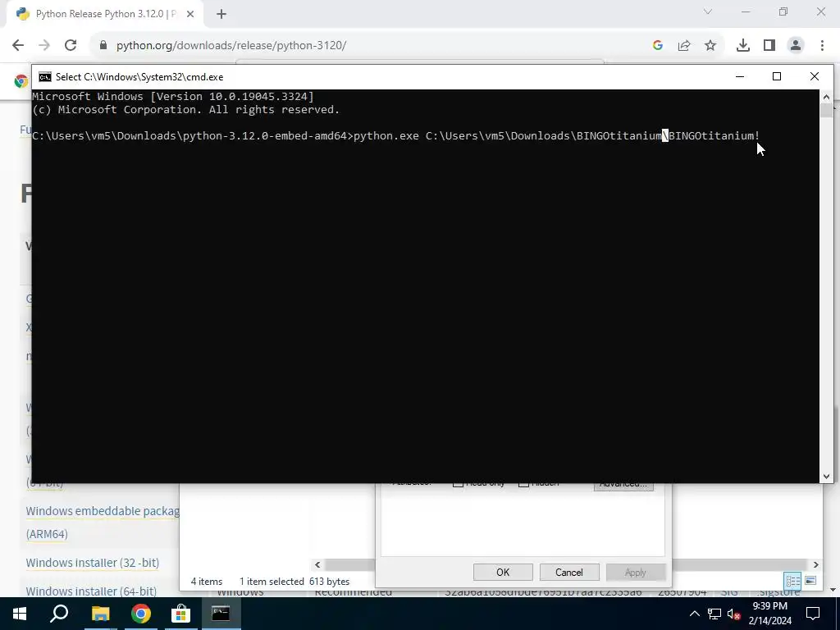Open Chrome from taskbar
The height and width of the screenshot is (630, 840).
pos(140,614)
